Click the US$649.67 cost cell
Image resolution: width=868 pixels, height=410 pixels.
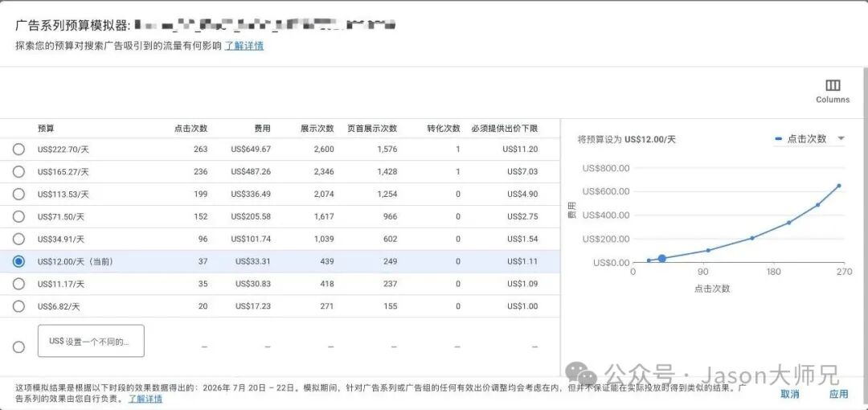pos(251,149)
